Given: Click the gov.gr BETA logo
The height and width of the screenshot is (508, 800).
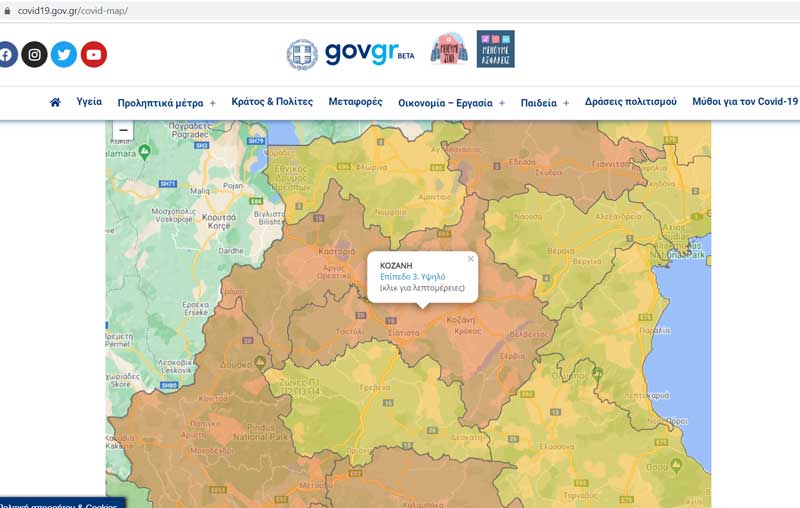Looking at the screenshot, I should point(369,53).
